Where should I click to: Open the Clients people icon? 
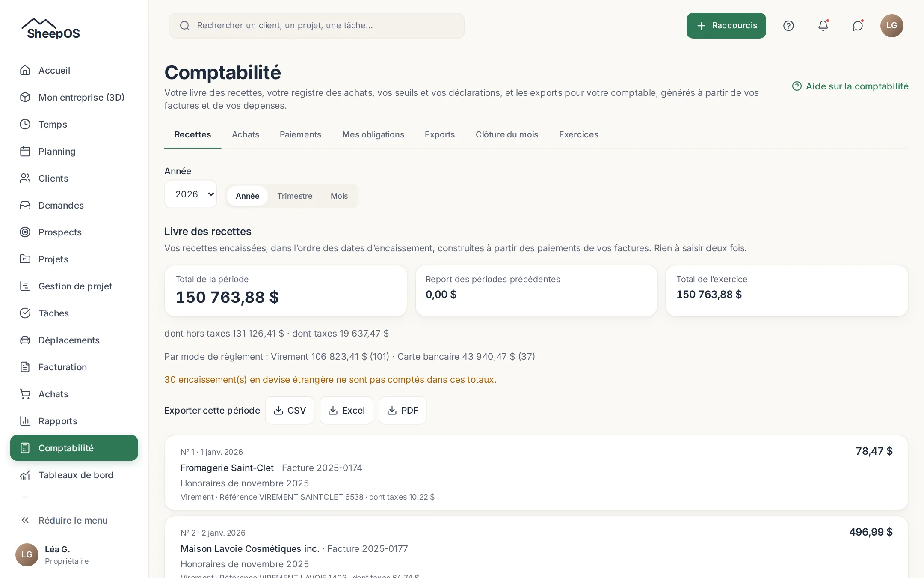tap(25, 178)
